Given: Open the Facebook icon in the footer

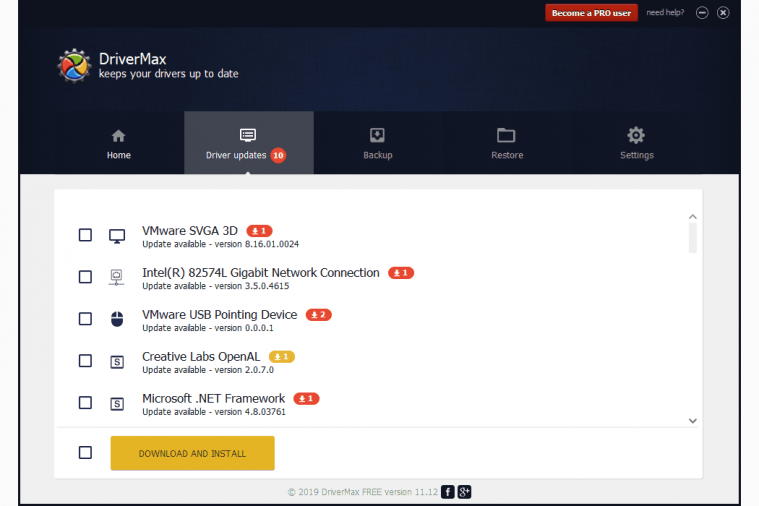Looking at the screenshot, I should (448, 492).
